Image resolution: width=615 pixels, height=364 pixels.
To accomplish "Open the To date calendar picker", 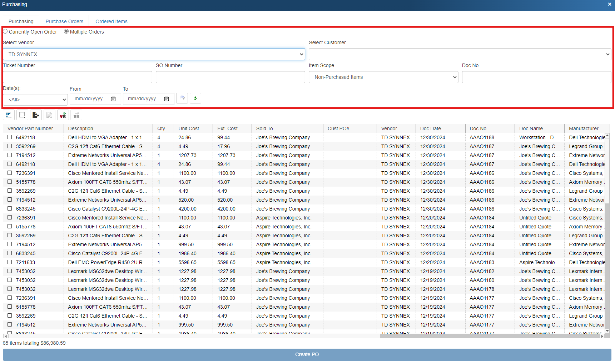I will [167, 99].
